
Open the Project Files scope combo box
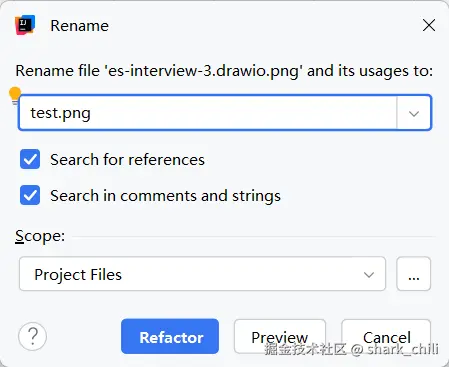tap(202, 274)
